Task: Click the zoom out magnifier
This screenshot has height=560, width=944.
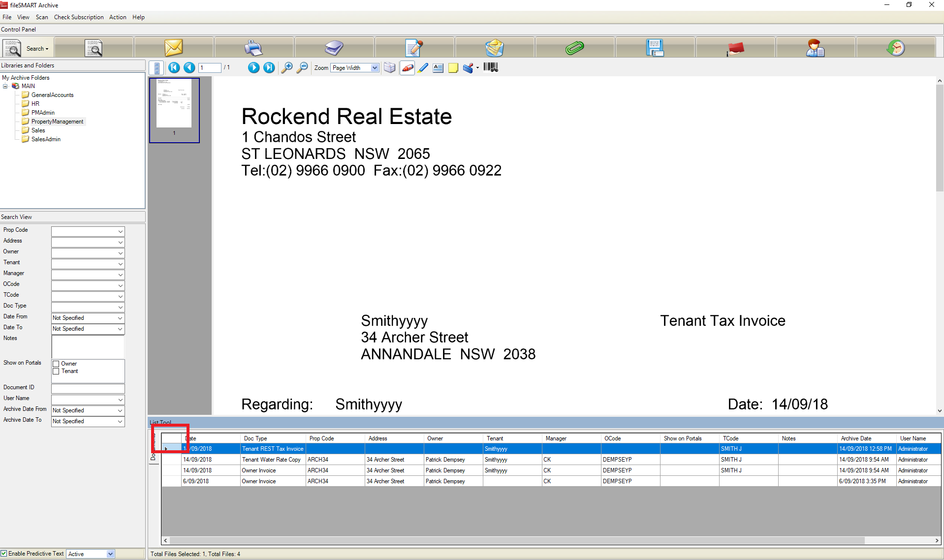Action: 302,68
